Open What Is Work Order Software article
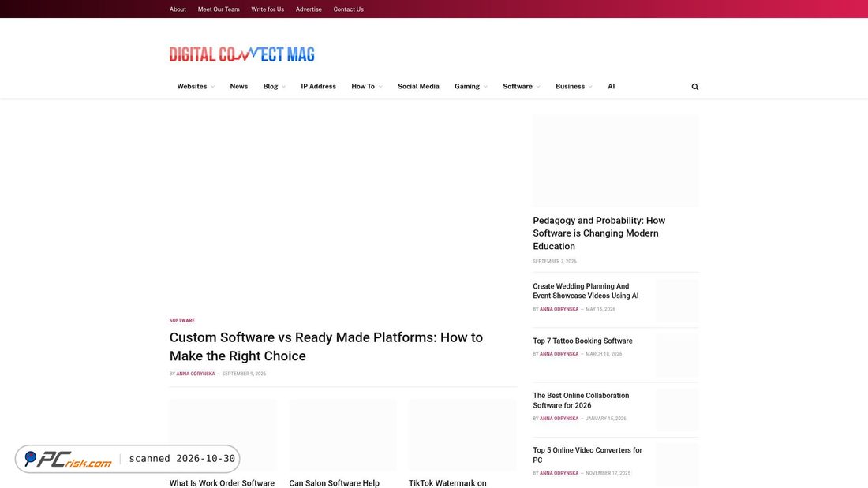868x488 pixels. point(222,483)
